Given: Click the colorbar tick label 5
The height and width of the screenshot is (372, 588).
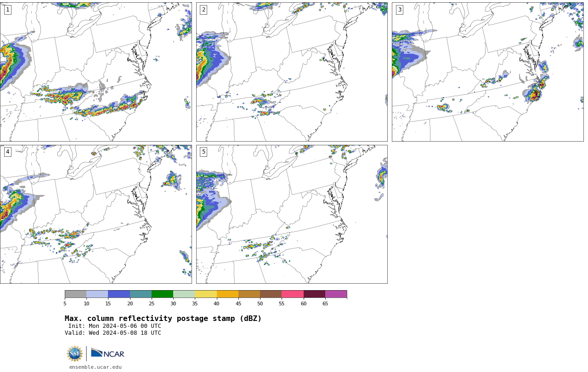Looking at the screenshot, I should (65, 303).
